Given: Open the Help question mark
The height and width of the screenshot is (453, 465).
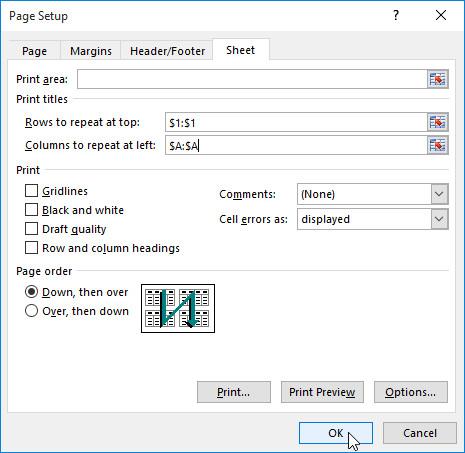Looking at the screenshot, I should click(x=396, y=15).
